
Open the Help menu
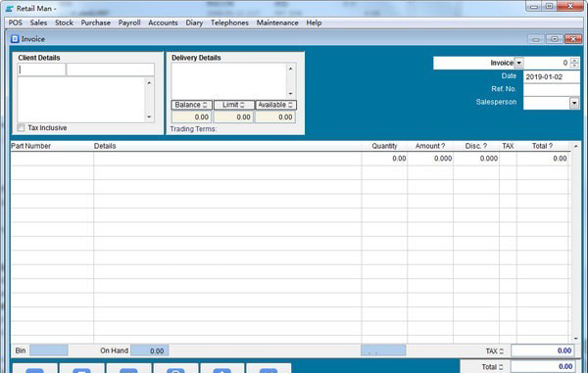pyautogui.click(x=314, y=23)
